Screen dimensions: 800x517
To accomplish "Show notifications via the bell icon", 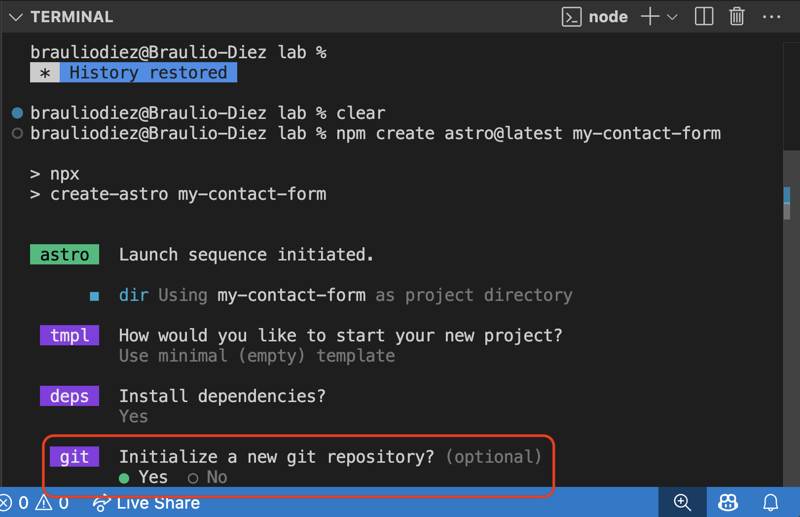I will pos(771,503).
